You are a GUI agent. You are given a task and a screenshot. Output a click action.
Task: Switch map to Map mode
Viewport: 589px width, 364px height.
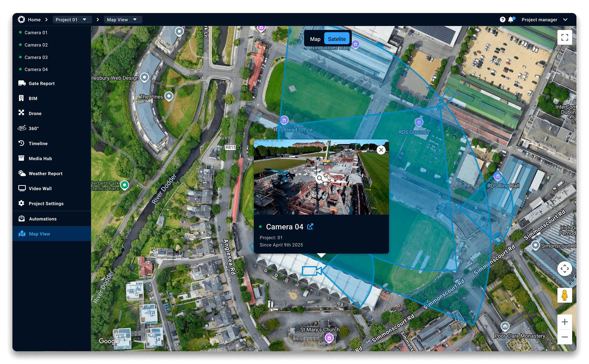pos(315,39)
